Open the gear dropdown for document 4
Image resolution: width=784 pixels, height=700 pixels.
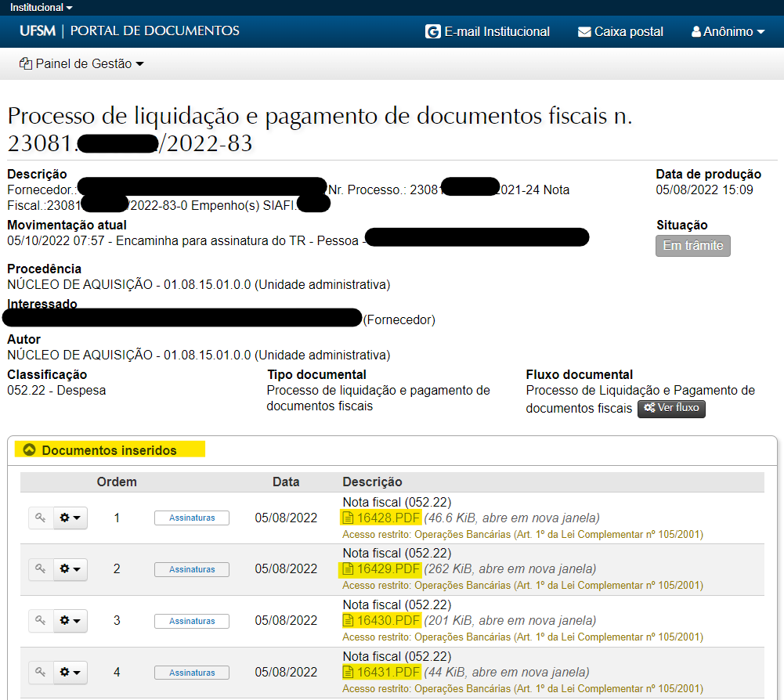(x=70, y=673)
